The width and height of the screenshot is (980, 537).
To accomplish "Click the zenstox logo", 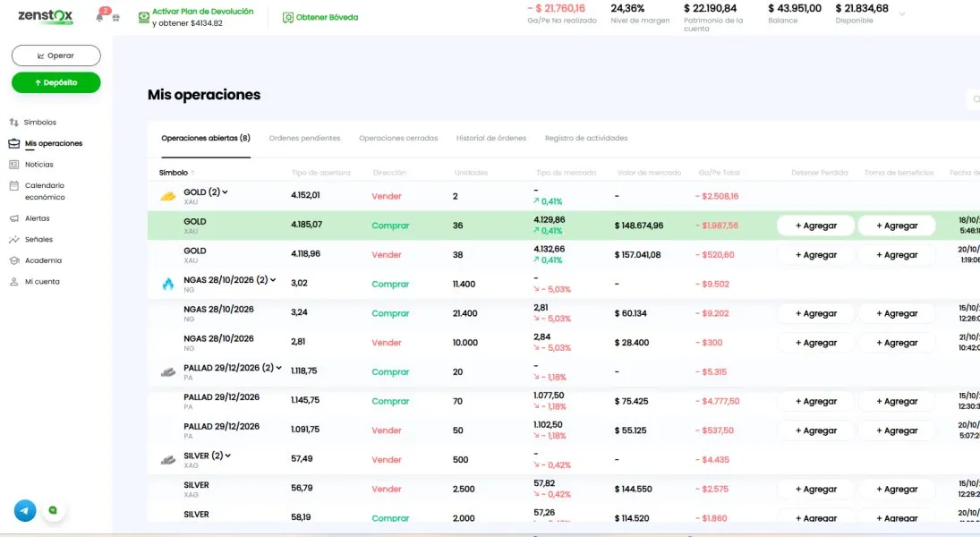I will click(x=46, y=15).
